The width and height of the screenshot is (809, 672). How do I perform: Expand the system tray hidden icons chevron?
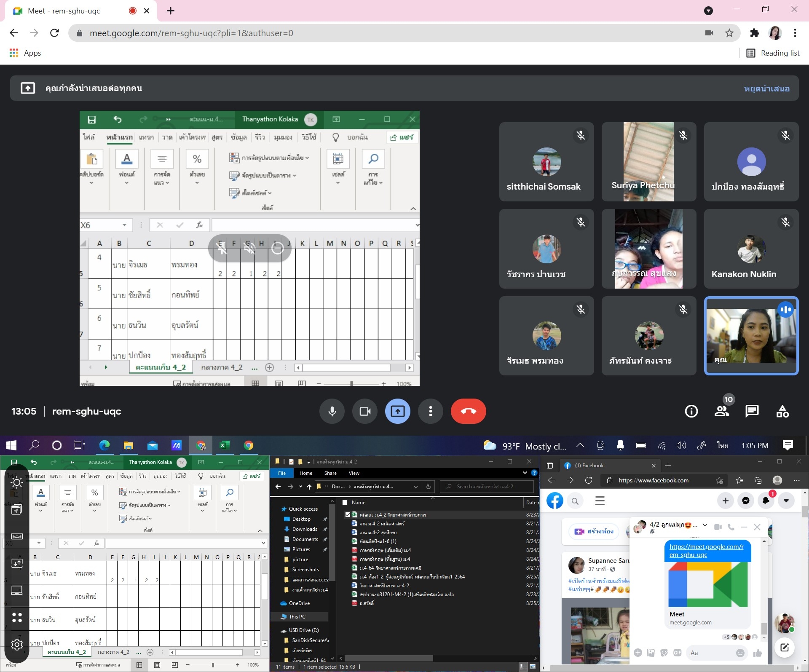click(580, 445)
